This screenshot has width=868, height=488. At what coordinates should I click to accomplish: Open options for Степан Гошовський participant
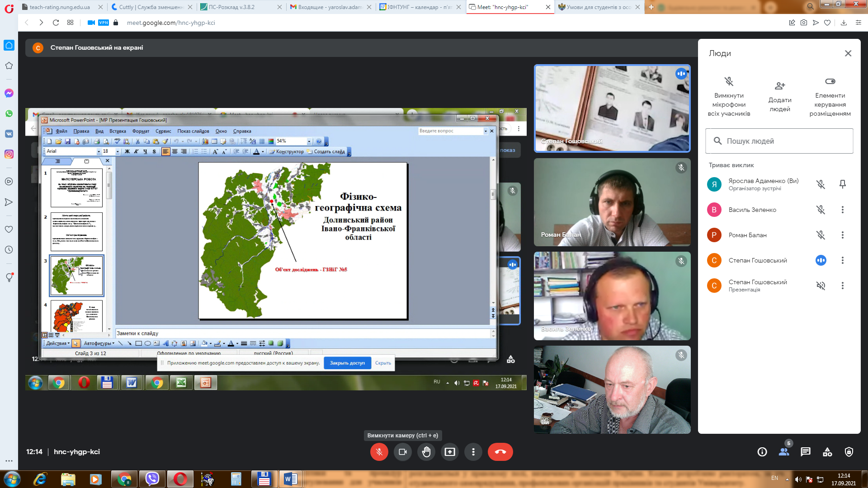click(x=843, y=260)
